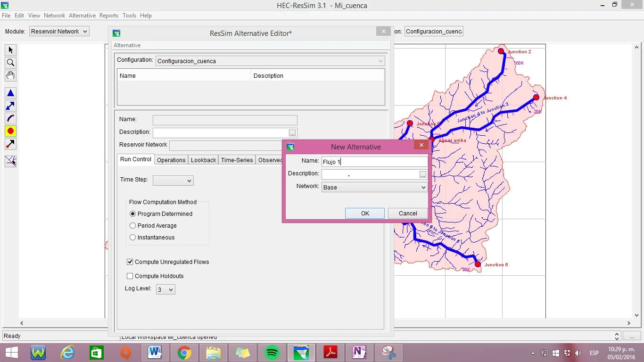Cancel the New Alternative dialog
Viewport: 644px width, 362px height.
click(408, 213)
